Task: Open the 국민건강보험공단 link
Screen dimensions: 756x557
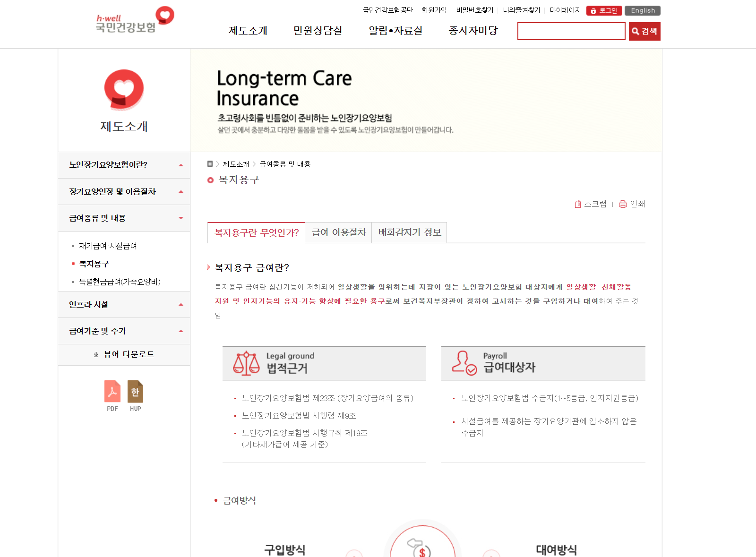Action: click(387, 10)
